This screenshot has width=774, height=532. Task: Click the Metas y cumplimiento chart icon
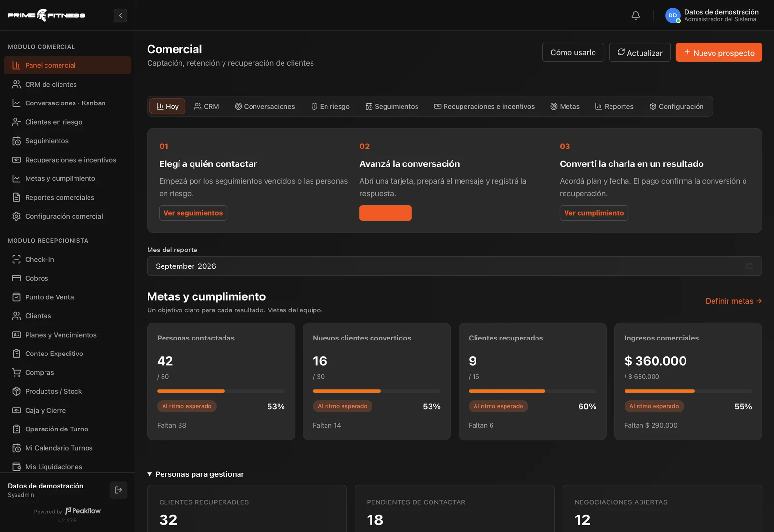[x=16, y=178]
